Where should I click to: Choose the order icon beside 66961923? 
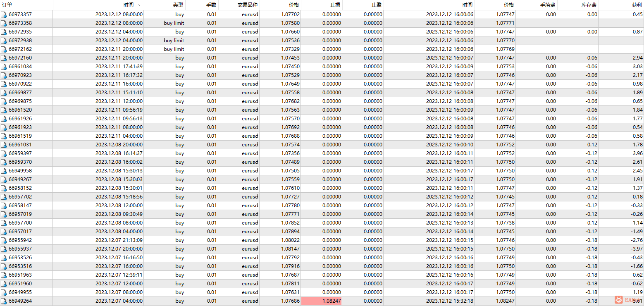tap(4, 127)
